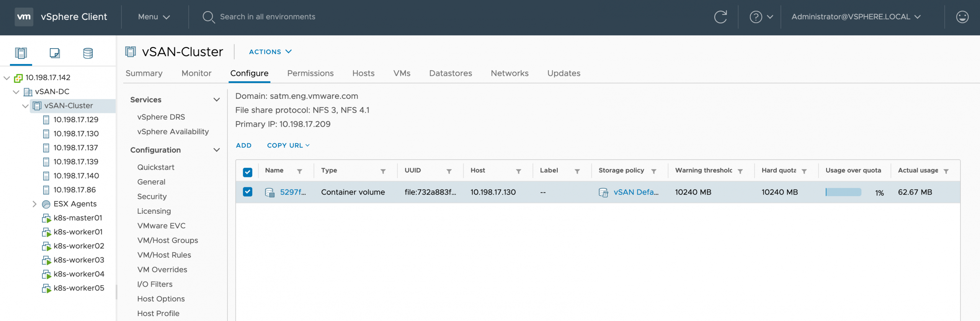Image resolution: width=980 pixels, height=321 pixels.
Task: Switch to Storage inventory view icon
Action: (88, 53)
